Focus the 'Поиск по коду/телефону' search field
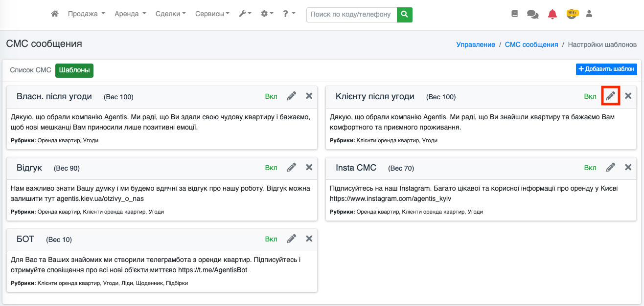This screenshot has height=306, width=644. pos(351,15)
